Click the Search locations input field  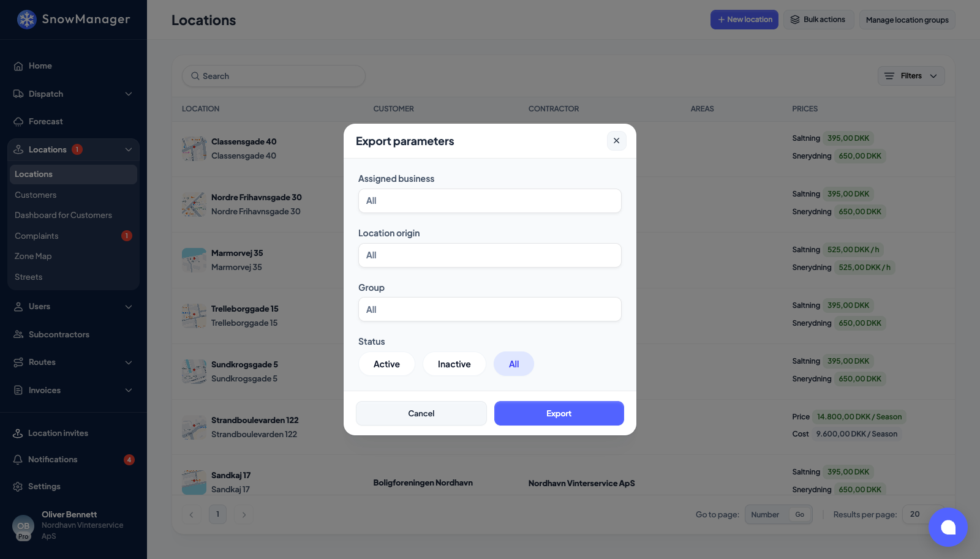(274, 76)
